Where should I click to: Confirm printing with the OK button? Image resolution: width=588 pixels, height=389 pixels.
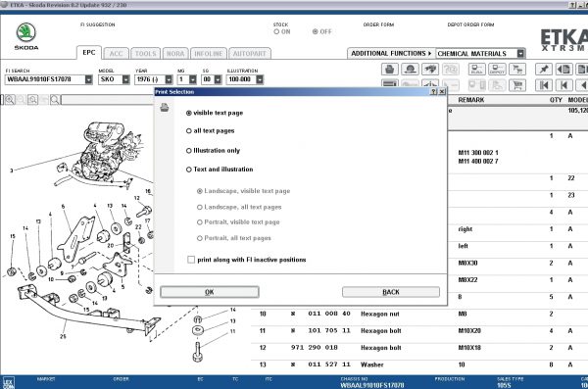coord(210,292)
